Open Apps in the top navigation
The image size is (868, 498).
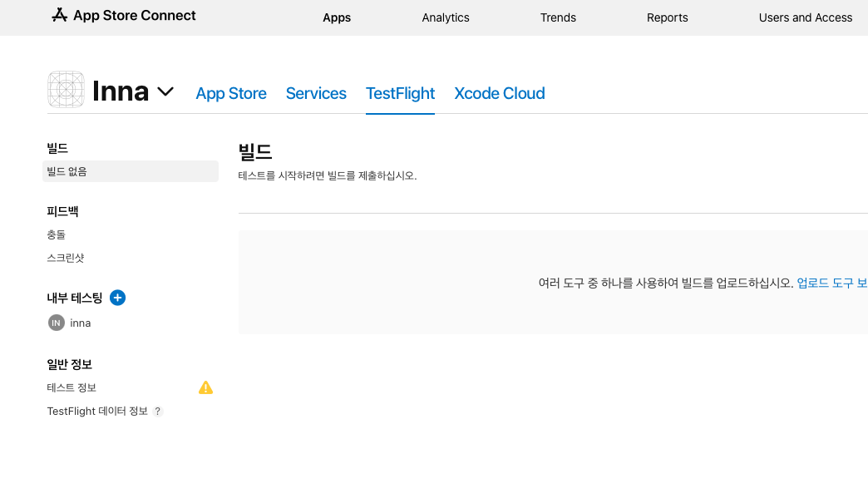[x=337, y=17]
